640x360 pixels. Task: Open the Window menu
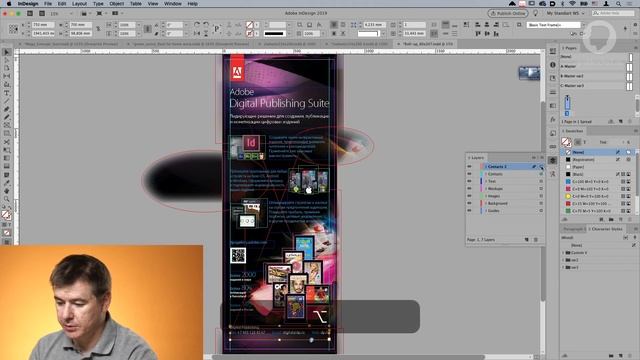(173, 4)
